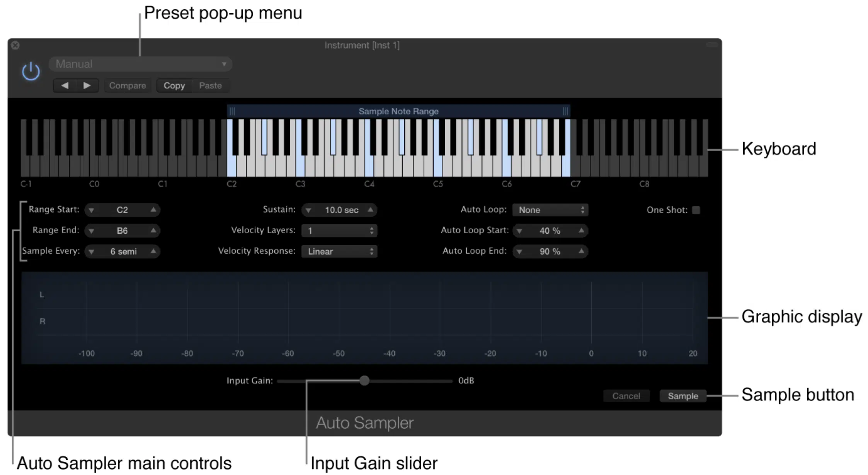Viewport: 868px width, 475px height.
Task: Click the Sustain 10.0 sec value
Action: [342, 210]
